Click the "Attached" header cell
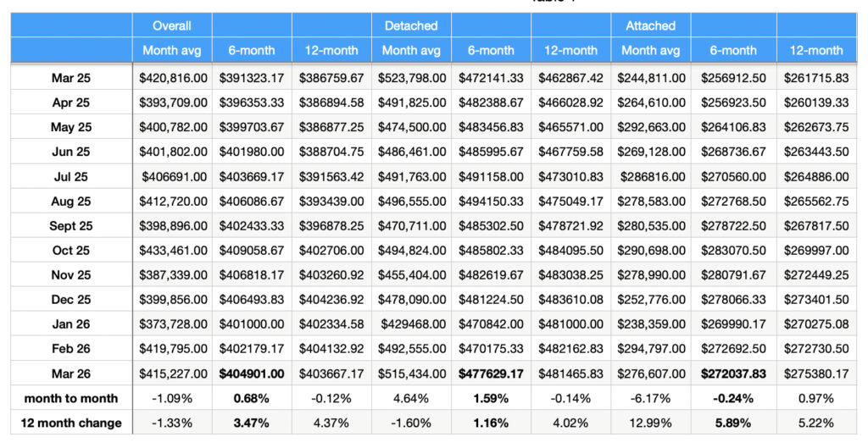Viewport: 868px width, 448px height. pyautogui.click(x=651, y=25)
